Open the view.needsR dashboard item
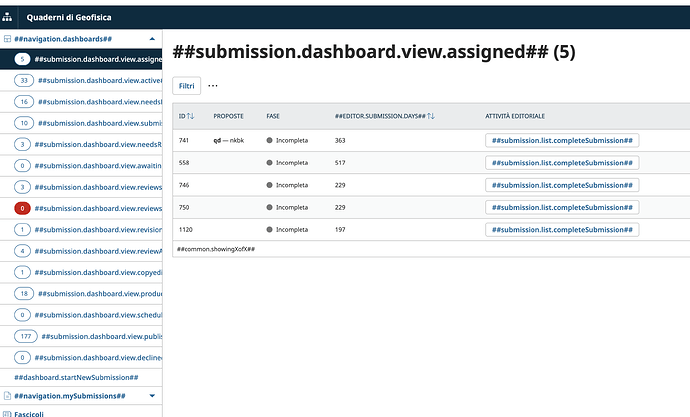This screenshot has height=417, width=690. click(81, 144)
